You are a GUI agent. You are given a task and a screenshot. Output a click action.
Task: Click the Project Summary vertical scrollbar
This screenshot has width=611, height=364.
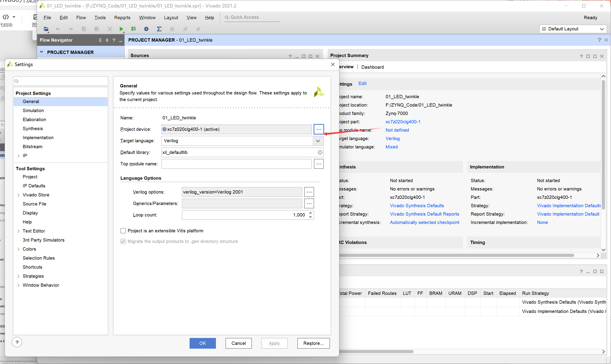coord(603,145)
